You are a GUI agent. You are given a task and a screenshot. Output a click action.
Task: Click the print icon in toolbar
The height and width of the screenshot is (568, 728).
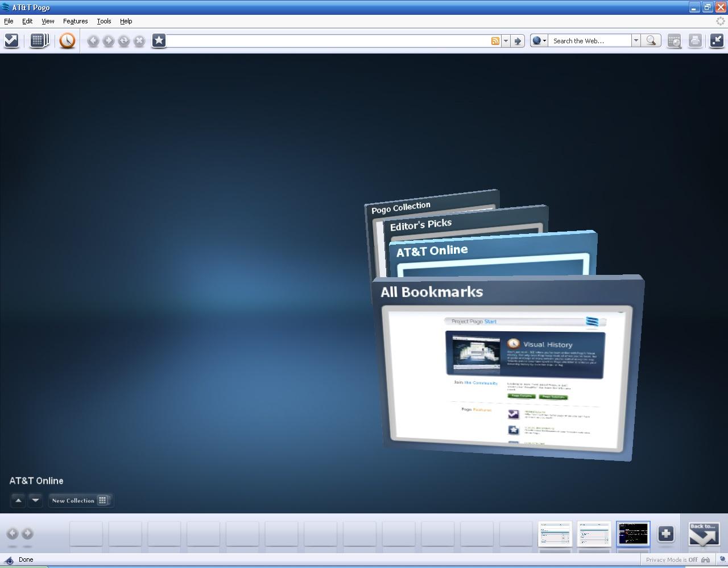695,40
